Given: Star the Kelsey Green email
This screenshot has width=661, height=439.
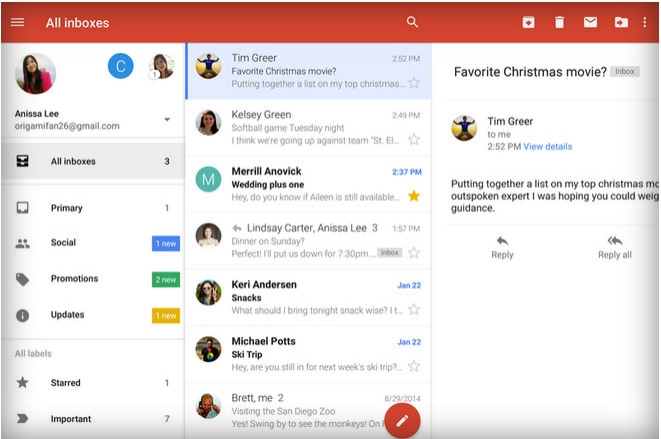Looking at the screenshot, I should click(414, 139).
